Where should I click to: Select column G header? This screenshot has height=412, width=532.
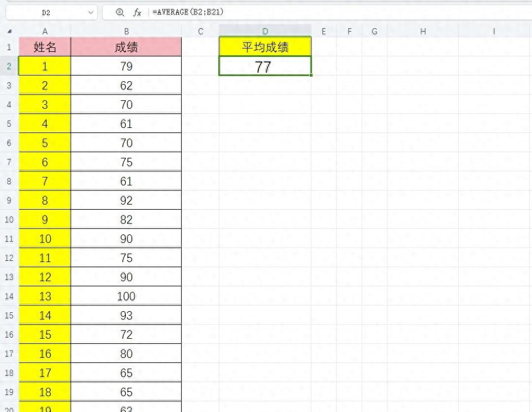point(375,32)
